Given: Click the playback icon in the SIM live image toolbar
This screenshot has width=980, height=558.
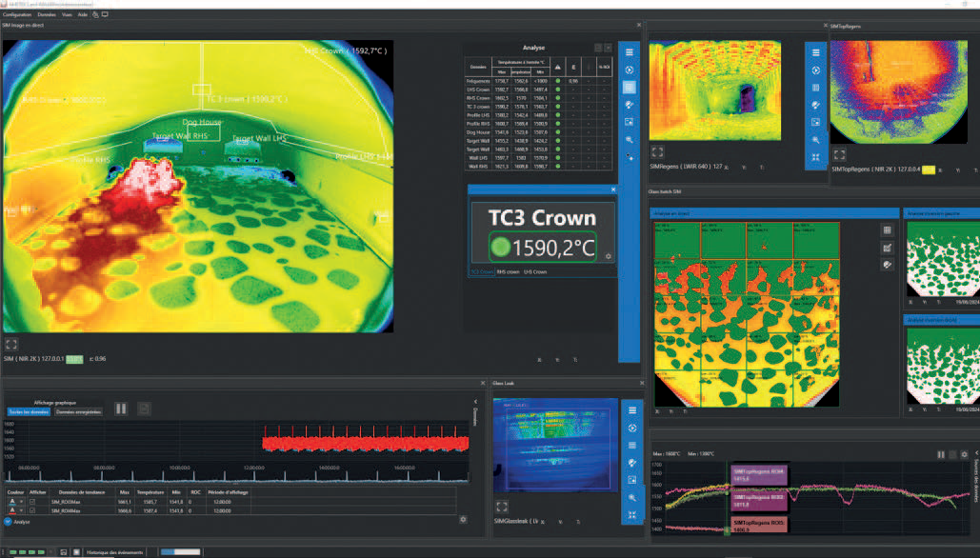Looking at the screenshot, I should [x=630, y=70].
